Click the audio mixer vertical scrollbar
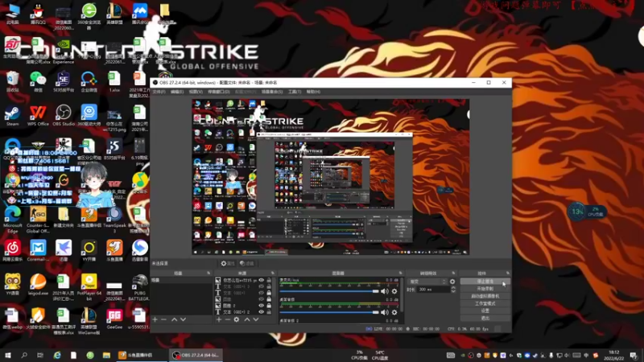This screenshot has width=644, height=362. tap(401, 295)
